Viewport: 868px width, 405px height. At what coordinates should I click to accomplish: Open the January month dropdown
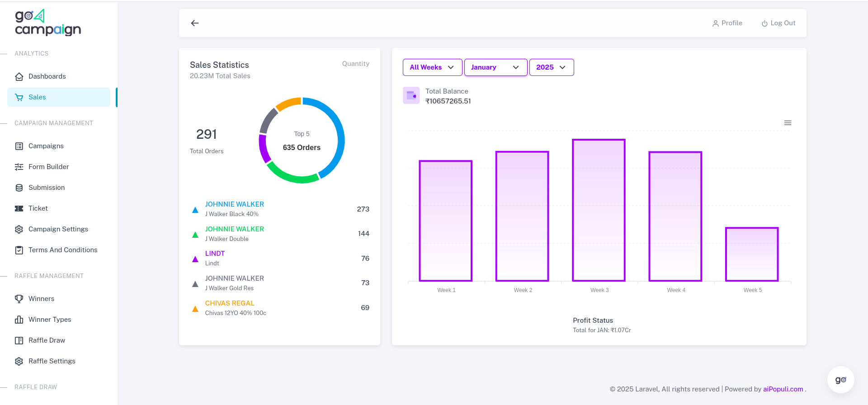click(495, 67)
